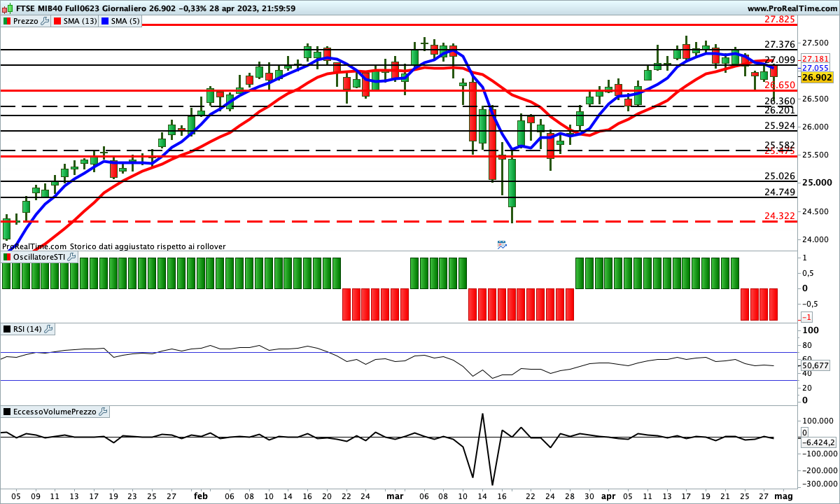Click the 27.500 price axis tick
This screenshot has height=504, width=840.
[x=816, y=42]
